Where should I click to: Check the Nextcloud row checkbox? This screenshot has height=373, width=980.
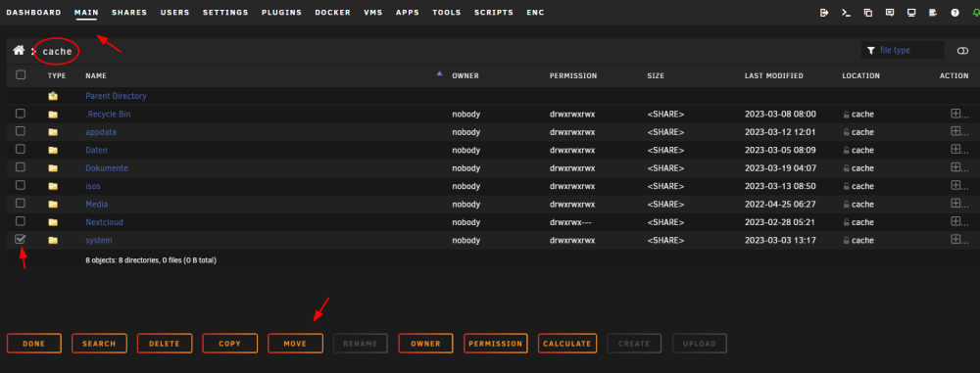click(x=21, y=221)
